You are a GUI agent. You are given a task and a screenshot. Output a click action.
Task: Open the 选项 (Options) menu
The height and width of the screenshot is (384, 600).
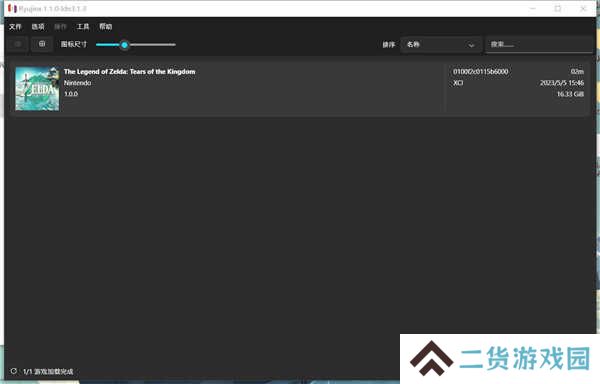point(38,26)
